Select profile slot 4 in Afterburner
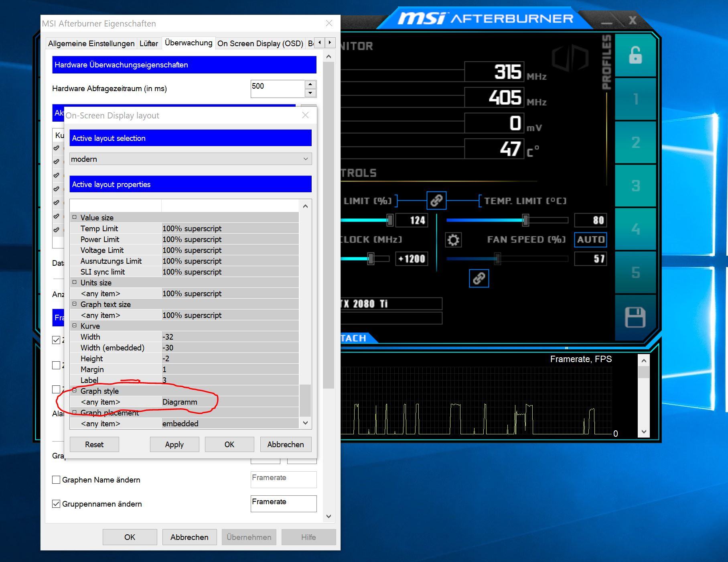Viewport: 728px width, 562px height. [x=635, y=229]
